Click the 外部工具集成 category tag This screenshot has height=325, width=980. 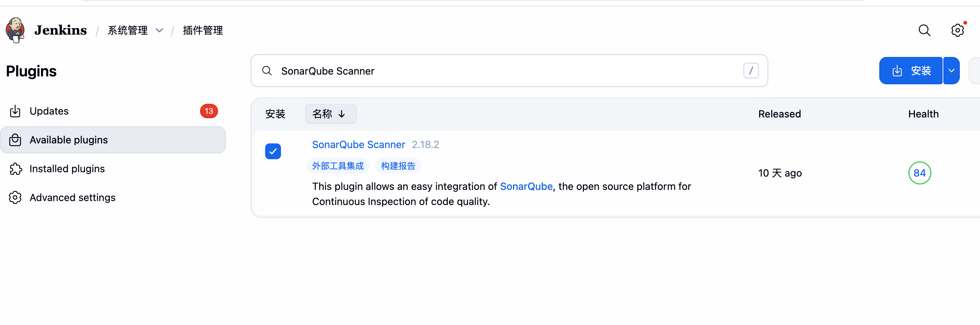click(338, 166)
